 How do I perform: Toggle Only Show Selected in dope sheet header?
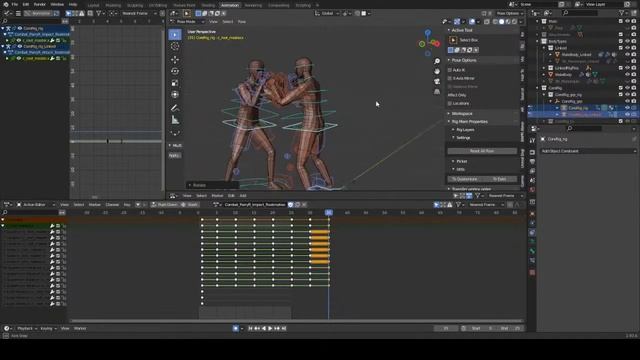[436, 204]
